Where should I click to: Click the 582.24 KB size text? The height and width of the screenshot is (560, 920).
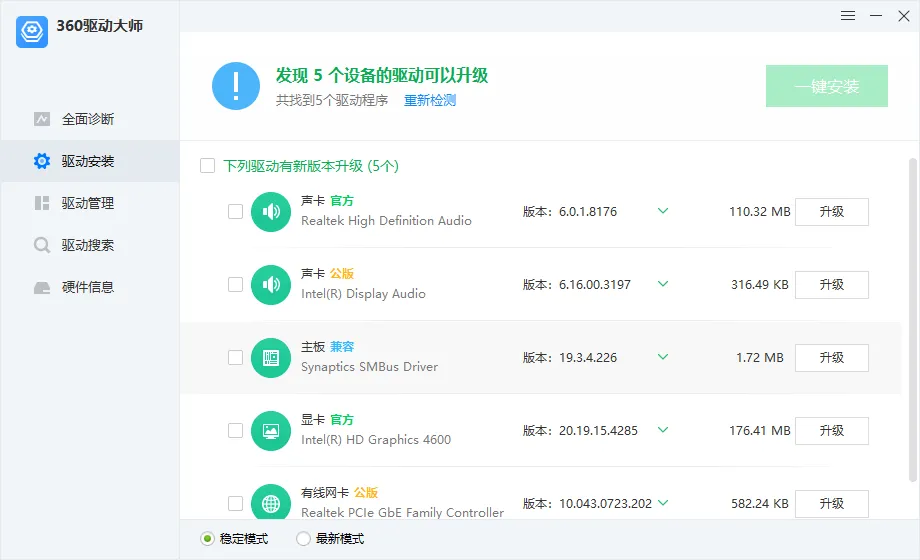coord(760,504)
